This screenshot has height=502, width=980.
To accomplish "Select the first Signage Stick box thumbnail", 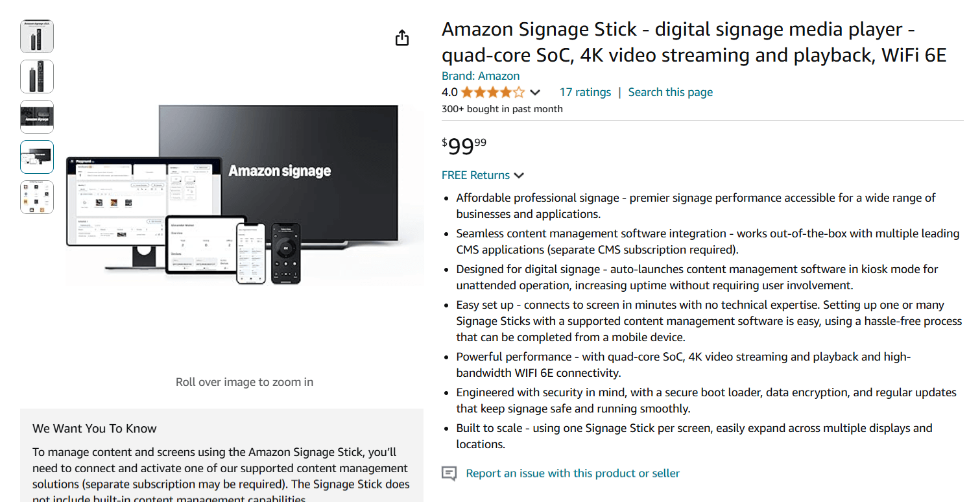I will pyautogui.click(x=37, y=36).
